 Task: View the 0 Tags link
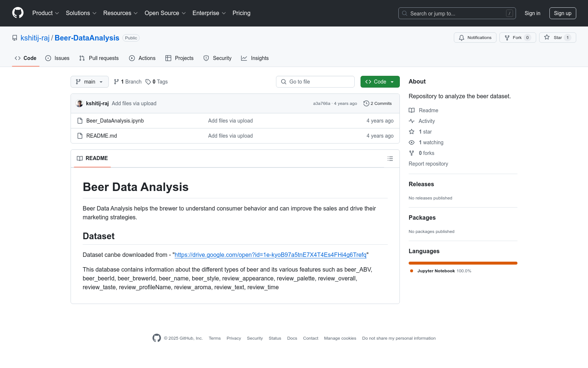tap(157, 82)
